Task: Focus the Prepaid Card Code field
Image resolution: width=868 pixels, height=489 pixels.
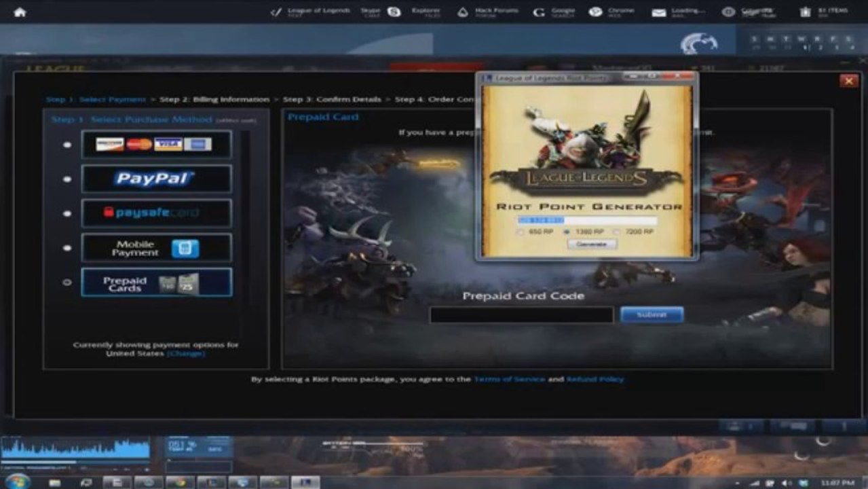Action: tap(521, 315)
